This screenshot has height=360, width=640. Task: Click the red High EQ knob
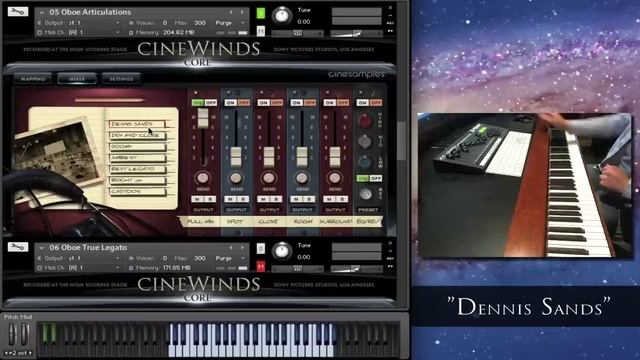point(364,120)
